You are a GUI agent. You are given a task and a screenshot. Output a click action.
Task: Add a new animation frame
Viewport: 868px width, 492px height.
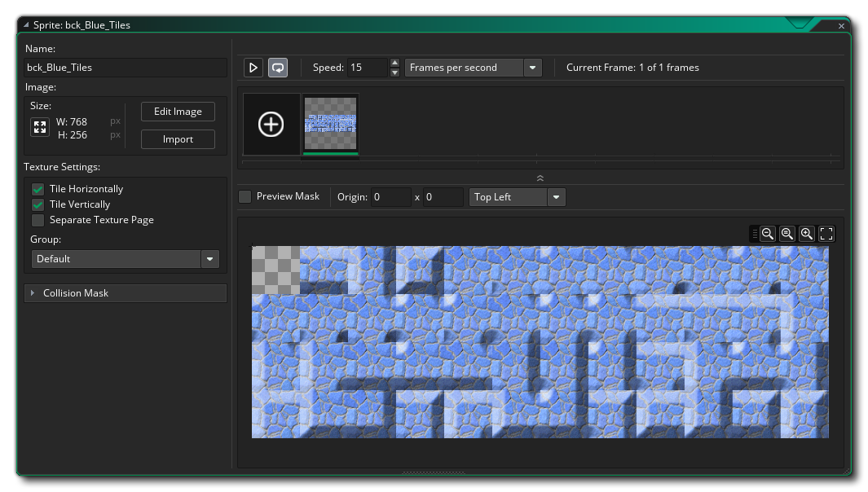click(x=271, y=124)
